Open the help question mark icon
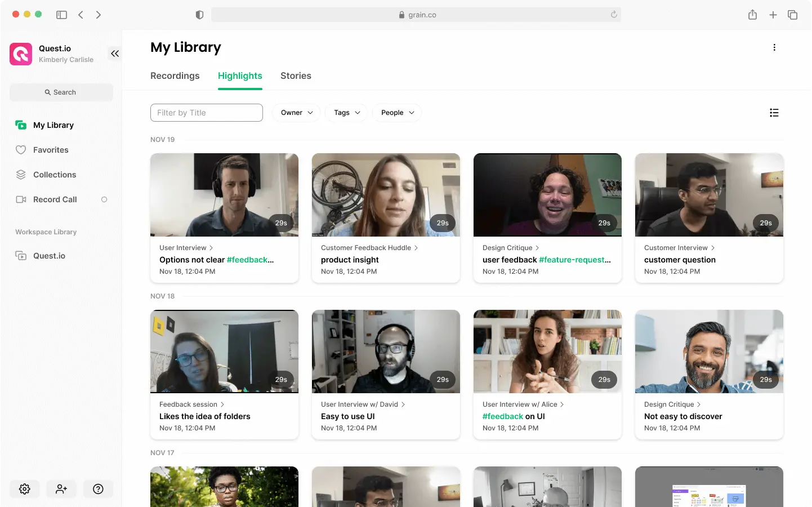Screen dimensions: 812x507 tap(98, 489)
